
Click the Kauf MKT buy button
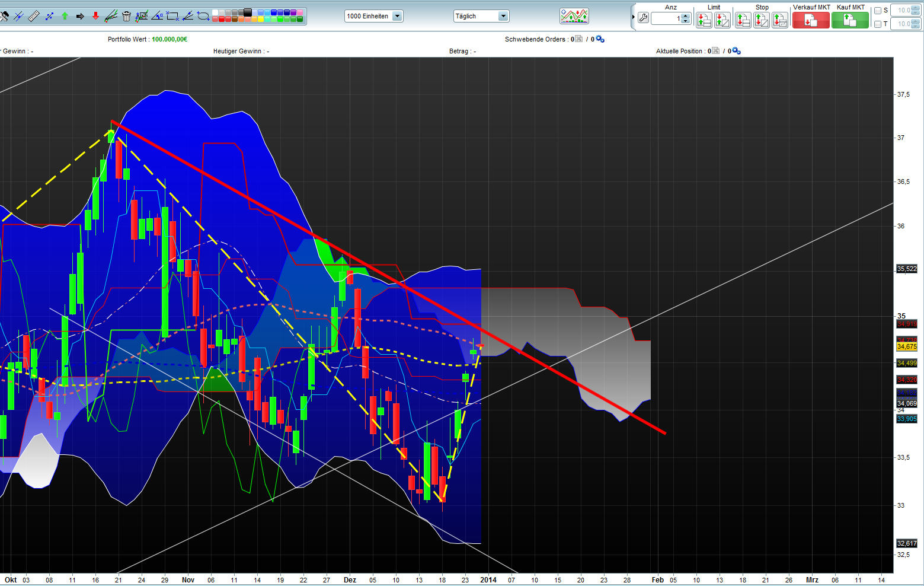(850, 20)
